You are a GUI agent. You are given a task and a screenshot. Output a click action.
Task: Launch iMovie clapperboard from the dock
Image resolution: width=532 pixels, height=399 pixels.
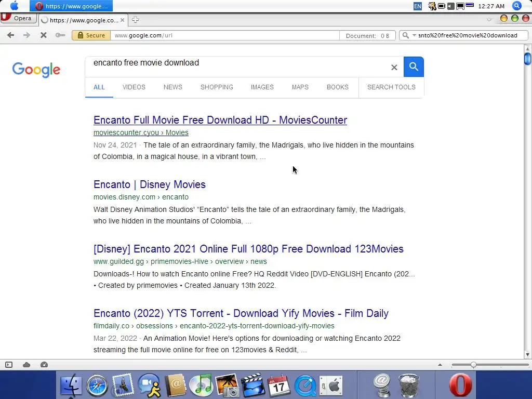coord(253,385)
